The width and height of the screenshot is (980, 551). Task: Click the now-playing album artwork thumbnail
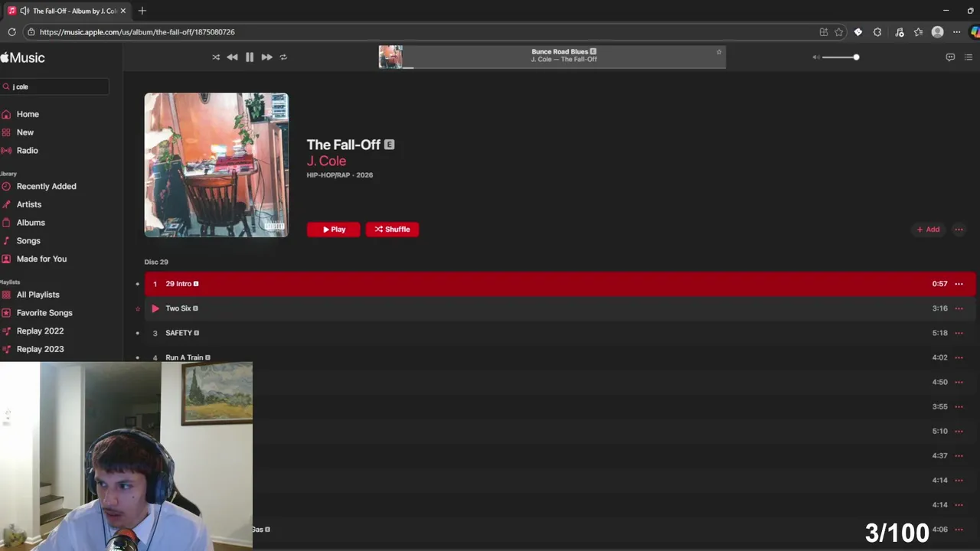pyautogui.click(x=390, y=57)
